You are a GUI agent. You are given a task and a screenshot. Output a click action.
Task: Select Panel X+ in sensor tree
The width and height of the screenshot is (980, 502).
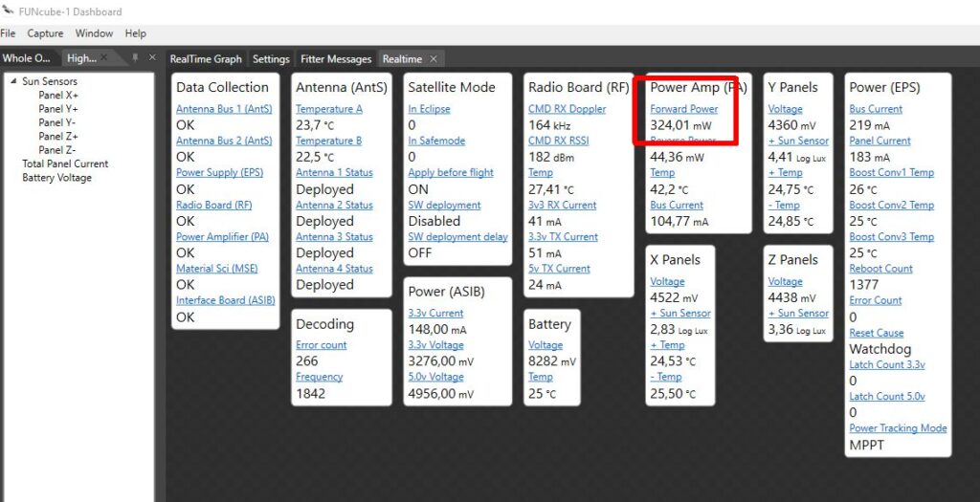(x=58, y=96)
